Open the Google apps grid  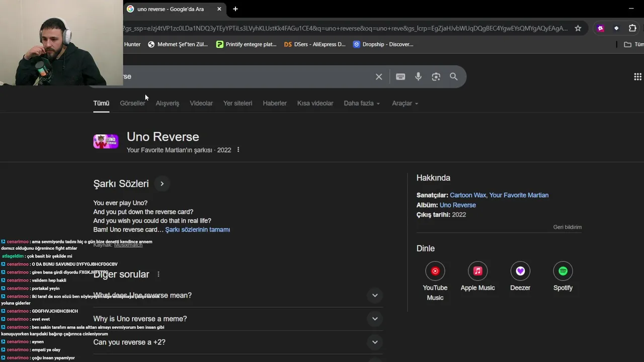pyautogui.click(x=637, y=76)
